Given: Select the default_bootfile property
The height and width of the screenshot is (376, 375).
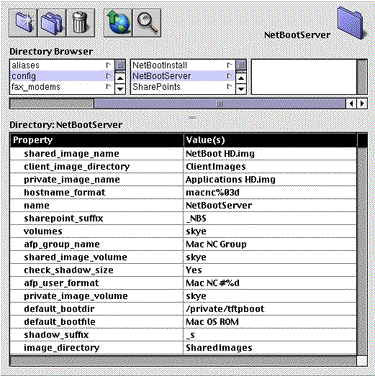Looking at the screenshot, I should pyautogui.click(x=59, y=322).
